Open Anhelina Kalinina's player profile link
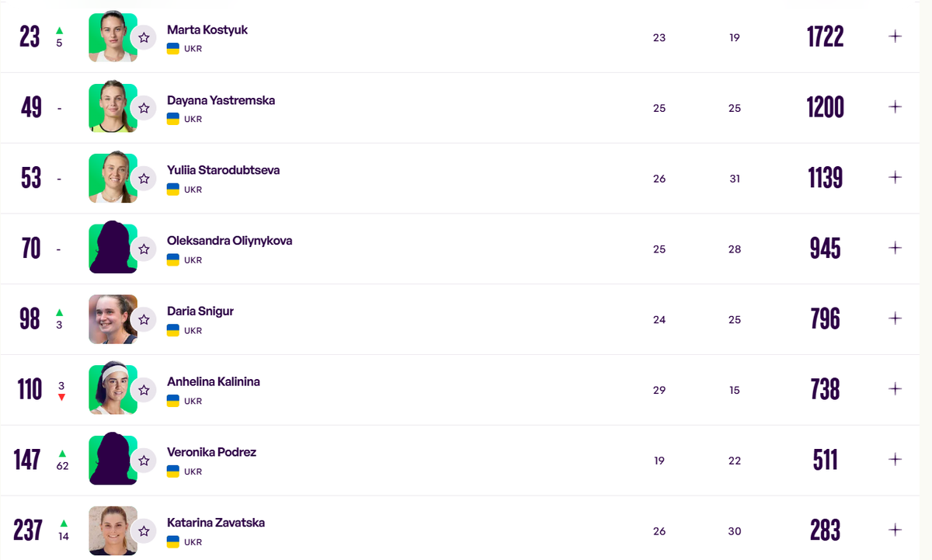The height and width of the screenshot is (560, 932). point(214,382)
